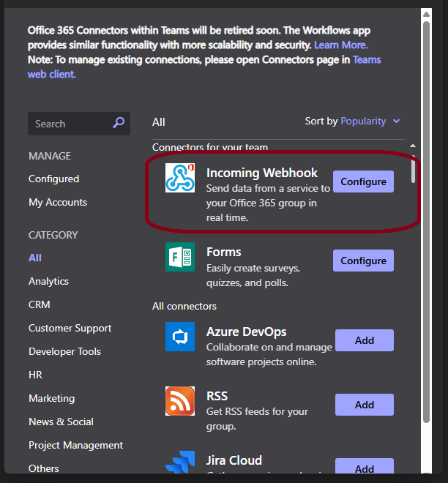Image resolution: width=448 pixels, height=483 pixels.
Task: Click the Jira Cloud connector icon
Action: click(x=180, y=465)
